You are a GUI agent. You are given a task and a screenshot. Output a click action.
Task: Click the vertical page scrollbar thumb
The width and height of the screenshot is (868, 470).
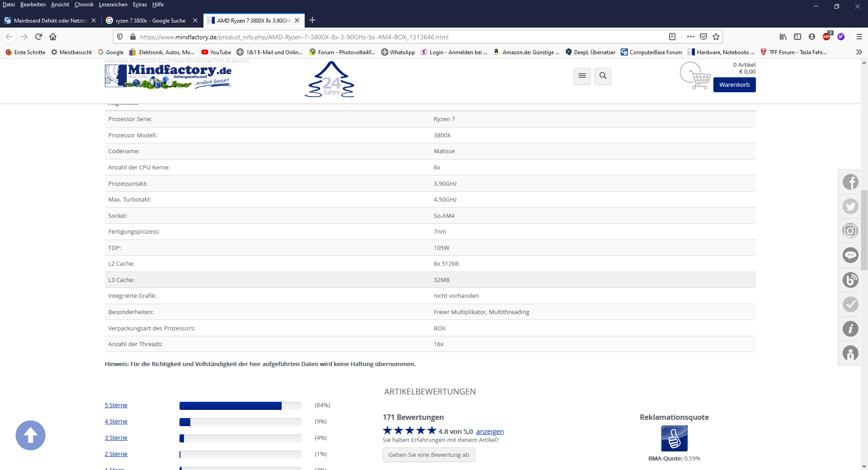click(x=864, y=230)
